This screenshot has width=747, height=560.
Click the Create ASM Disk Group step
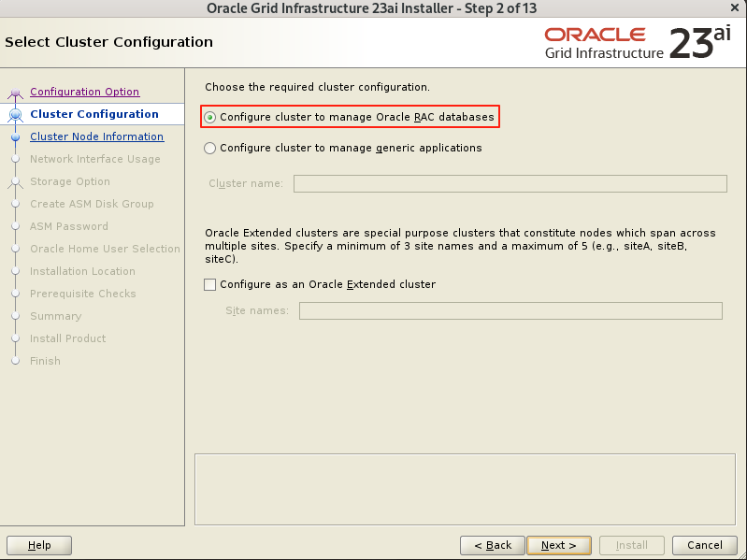92,204
